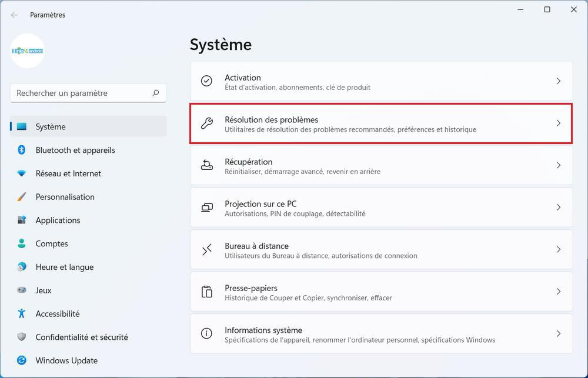Open the Activation settings title
The height and width of the screenshot is (378, 588).
click(243, 78)
